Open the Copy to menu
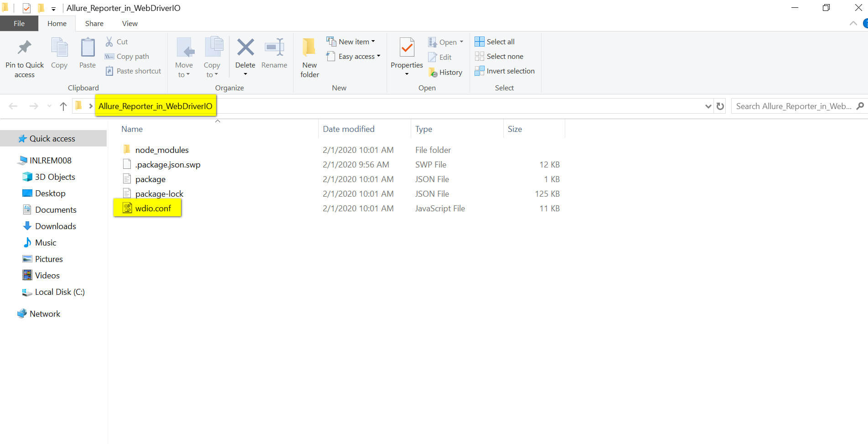Viewport: 868px width, 444px height. (212, 57)
